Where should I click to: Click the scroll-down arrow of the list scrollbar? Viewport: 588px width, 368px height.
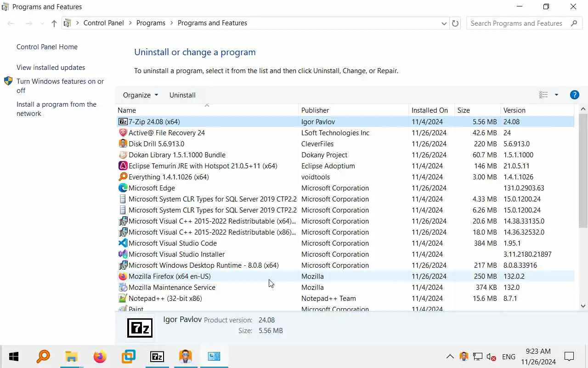pos(583,306)
